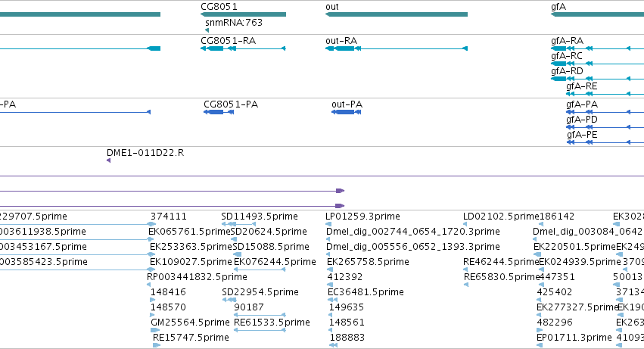Screen dimensions: 644x349
Task: Click the 148561 EST label
Action: pos(347,323)
